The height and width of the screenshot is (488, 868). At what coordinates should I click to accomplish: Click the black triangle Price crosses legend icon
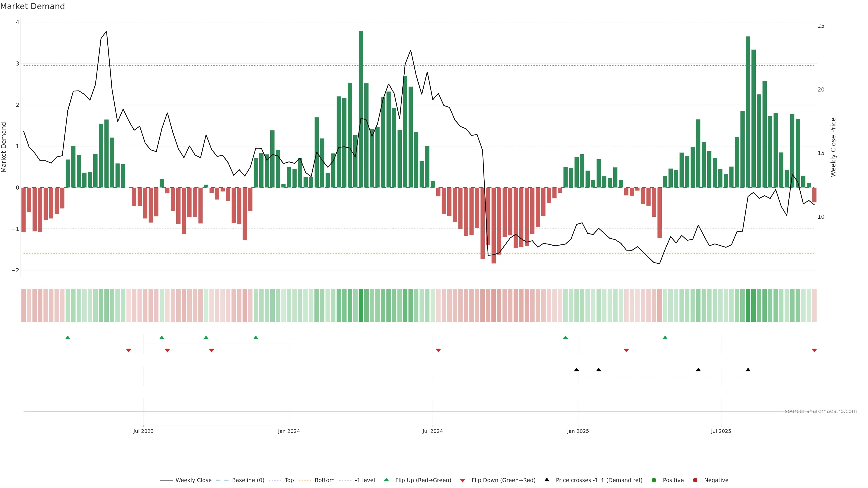tap(547, 480)
